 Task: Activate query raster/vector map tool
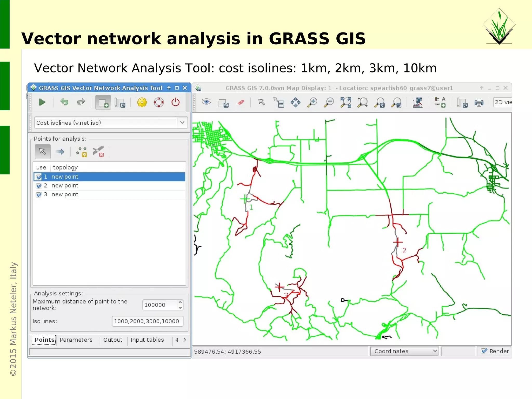(x=279, y=102)
